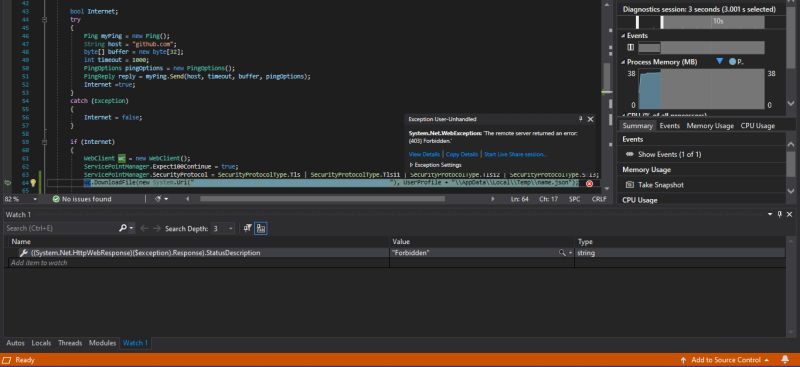Screen dimensions: 800x367
Task: Click the editor horizontal scrollbar thumb
Action: 321,199
